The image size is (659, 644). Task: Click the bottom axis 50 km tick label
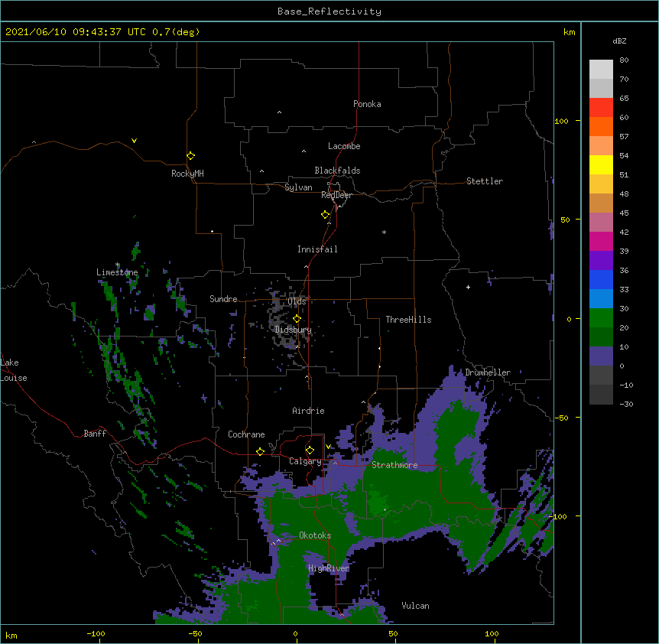point(393,634)
